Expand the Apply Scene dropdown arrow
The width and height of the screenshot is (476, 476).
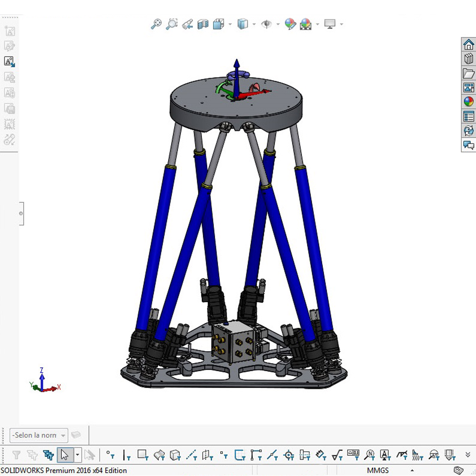[317, 24]
